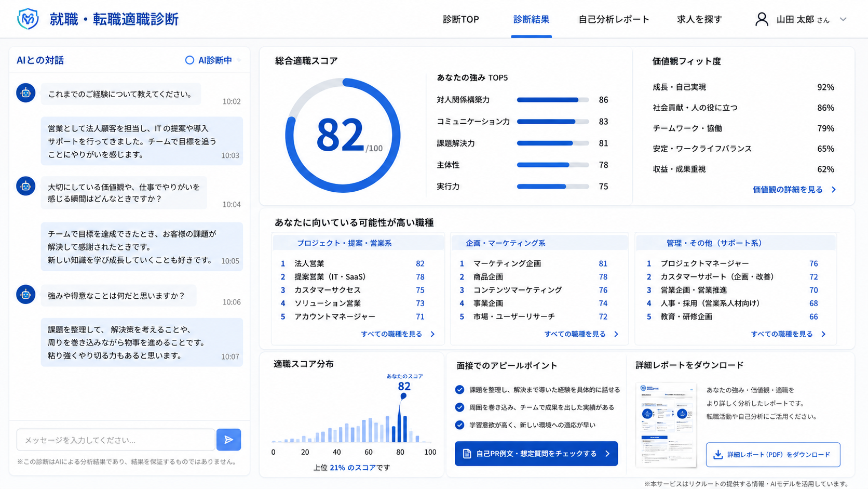Select the 法人営業 job row

pos(353,263)
